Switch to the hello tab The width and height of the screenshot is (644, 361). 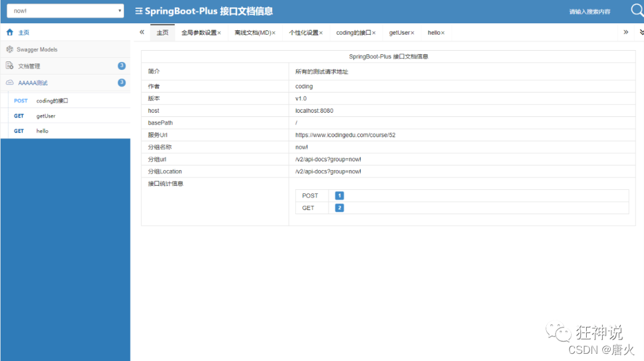pyautogui.click(x=434, y=33)
